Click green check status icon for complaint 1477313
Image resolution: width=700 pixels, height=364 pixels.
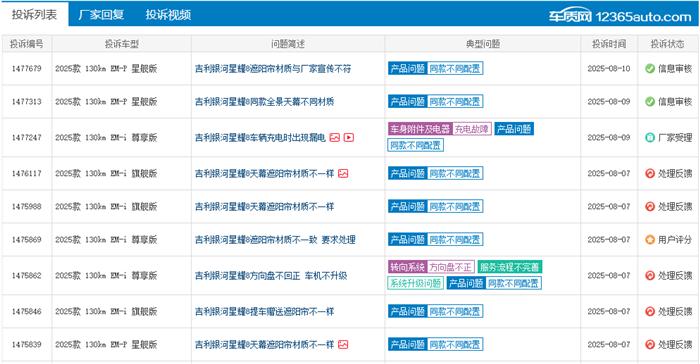click(x=650, y=101)
